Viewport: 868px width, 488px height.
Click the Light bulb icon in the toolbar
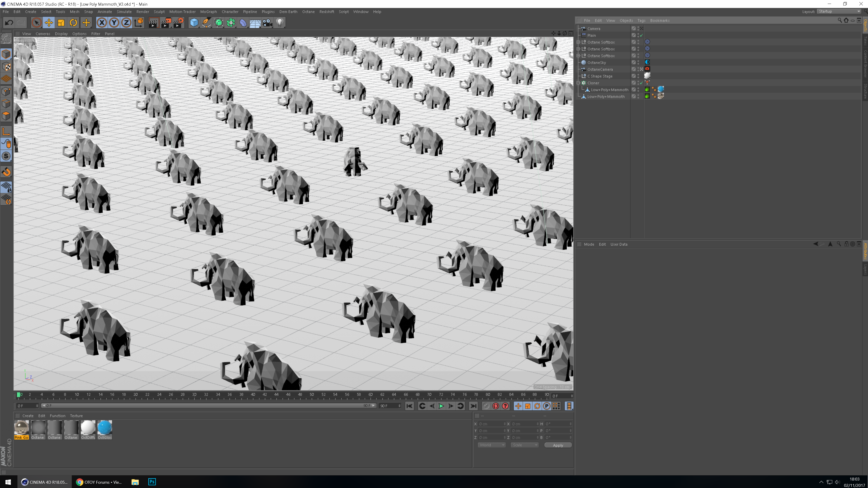(x=280, y=23)
